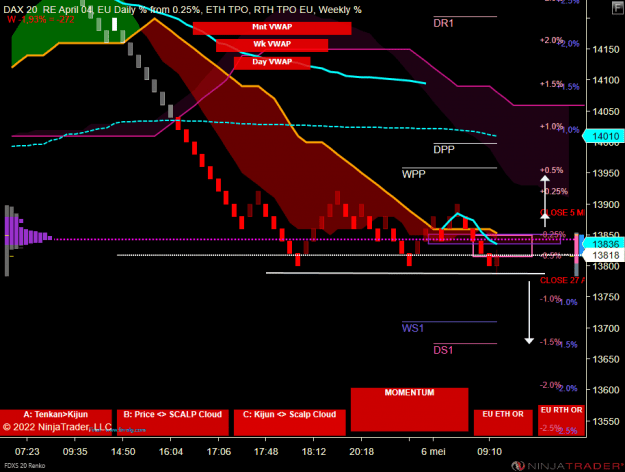
Task: Click the W -1,93% = -272 text
Action: (41, 20)
